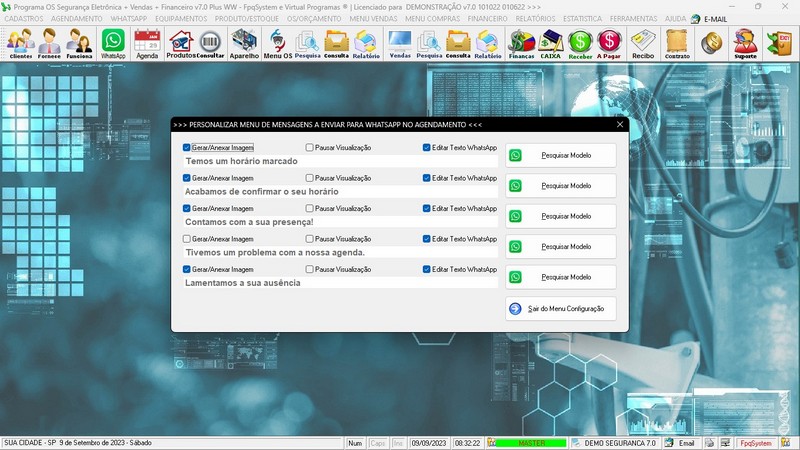Click the WhatsApp toolbar icon

(113, 42)
